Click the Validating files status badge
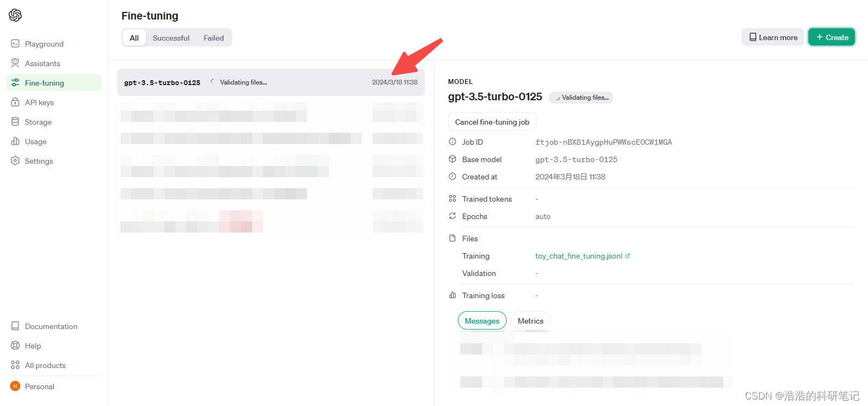The image size is (868, 406). tap(581, 97)
